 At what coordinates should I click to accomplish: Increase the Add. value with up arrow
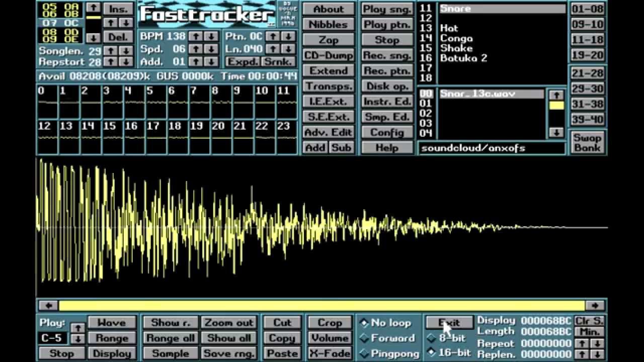coord(195,61)
